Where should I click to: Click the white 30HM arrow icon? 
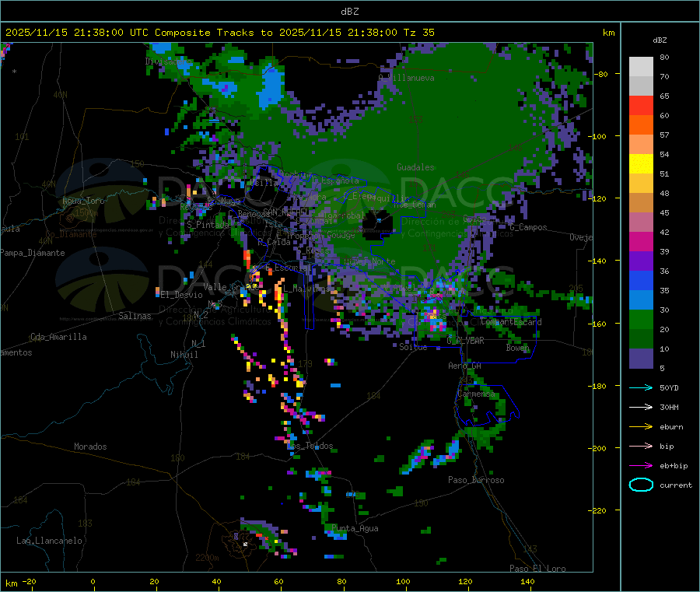(x=641, y=407)
